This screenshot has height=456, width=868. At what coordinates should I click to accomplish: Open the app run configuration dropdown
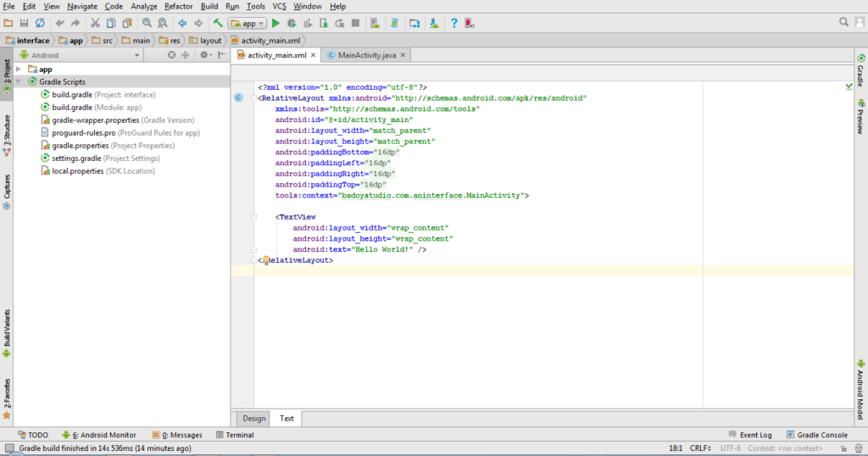point(248,23)
